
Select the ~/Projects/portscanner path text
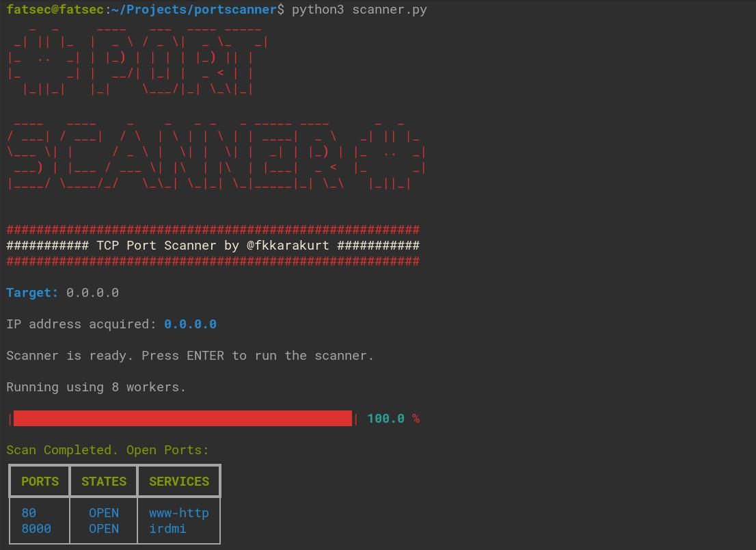click(x=191, y=10)
